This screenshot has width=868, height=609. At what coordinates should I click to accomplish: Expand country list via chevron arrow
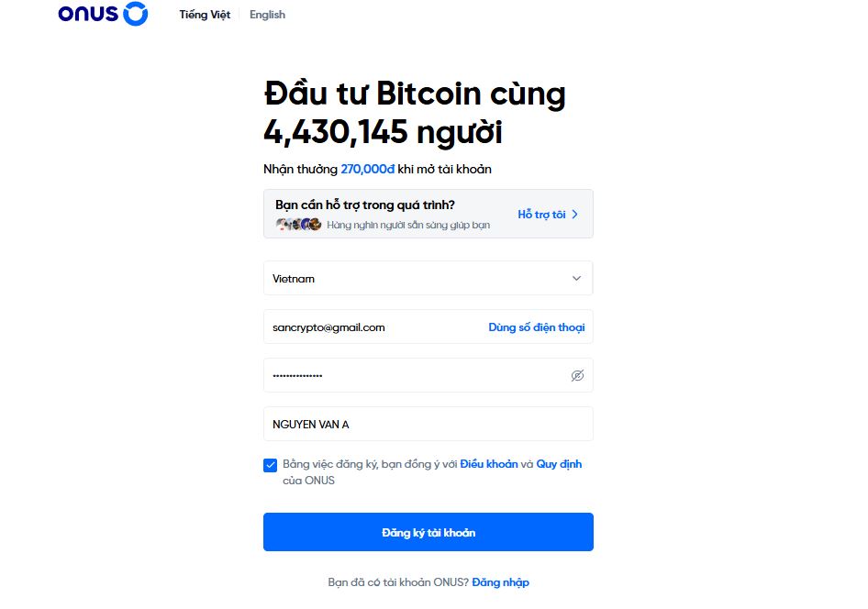(576, 278)
